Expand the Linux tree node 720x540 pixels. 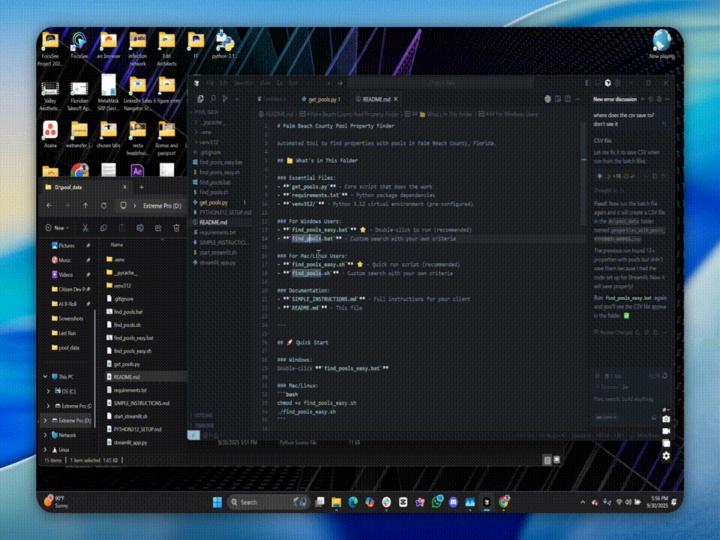(x=45, y=450)
